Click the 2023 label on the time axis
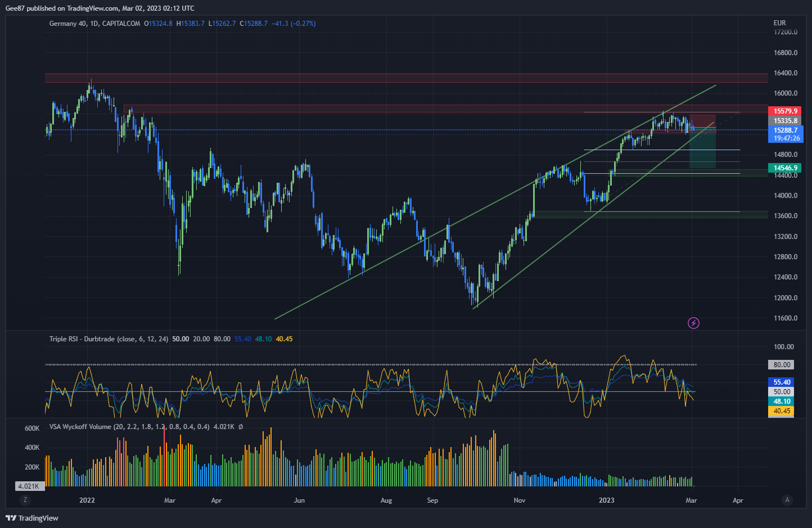This screenshot has width=812, height=528. pyautogui.click(x=607, y=500)
